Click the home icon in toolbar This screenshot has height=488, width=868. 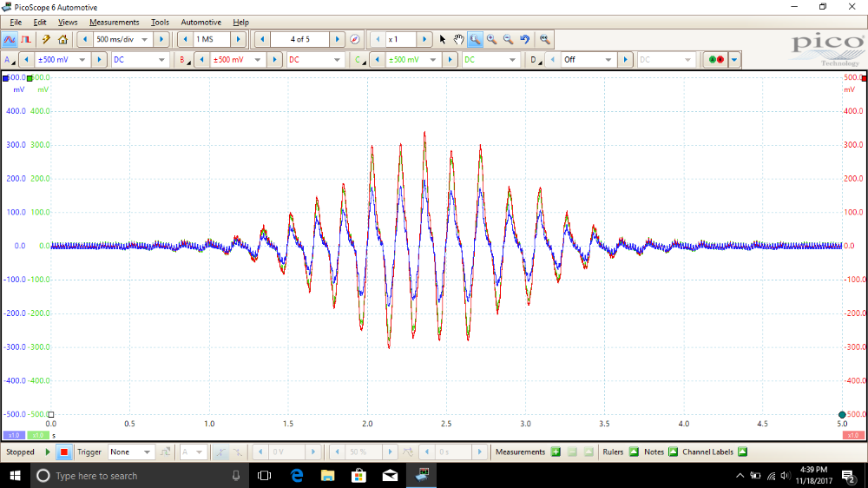point(62,39)
